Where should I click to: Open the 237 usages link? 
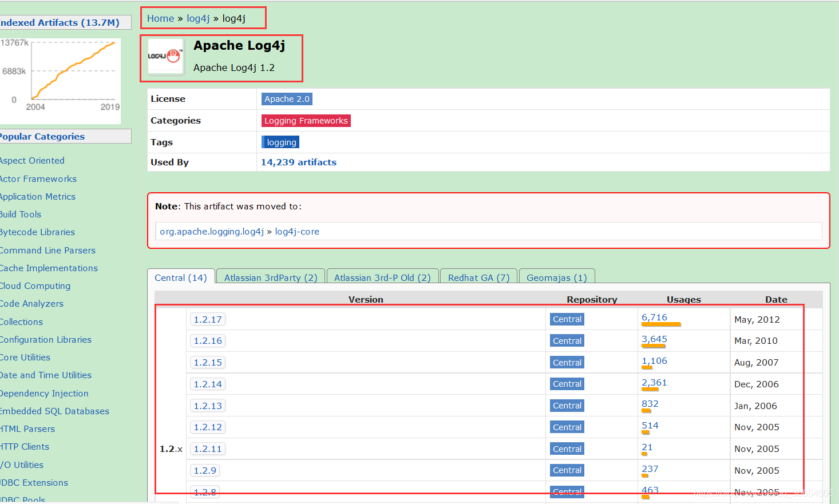[x=650, y=469]
